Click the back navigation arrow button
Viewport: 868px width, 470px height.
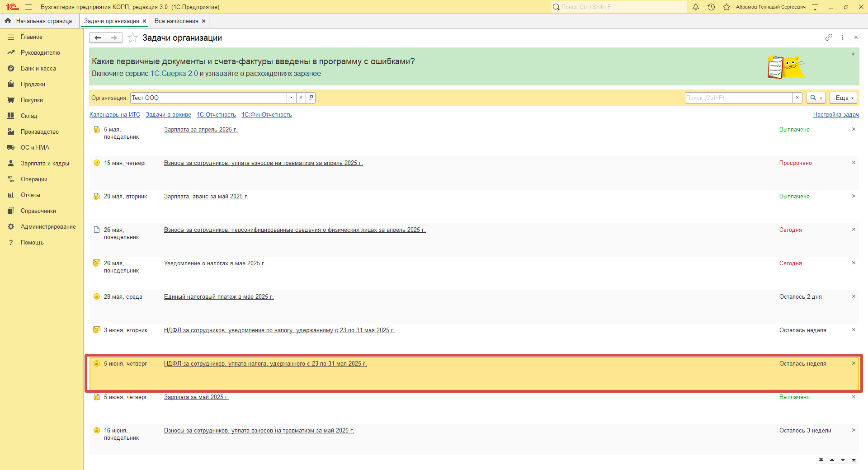tap(98, 38)
